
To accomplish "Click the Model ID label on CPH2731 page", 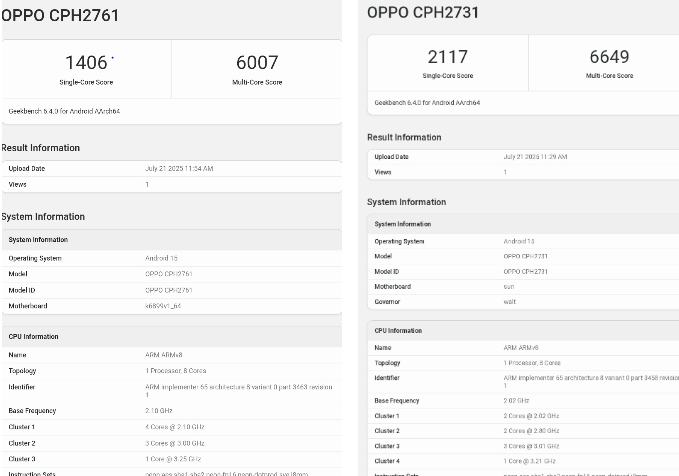I will click(387, 272).
